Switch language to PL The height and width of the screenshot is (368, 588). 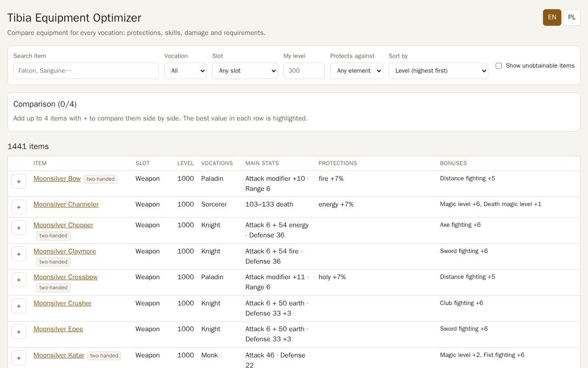(x=572, y=17)
